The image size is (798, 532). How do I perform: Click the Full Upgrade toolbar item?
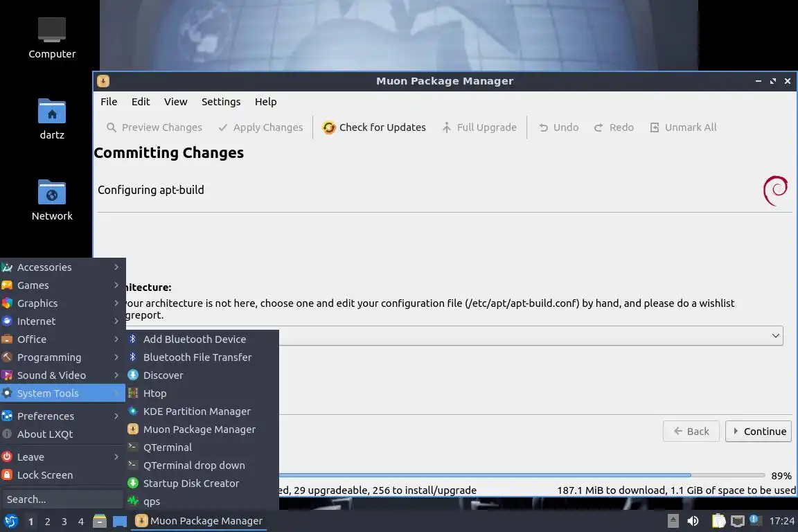point(479,127)
